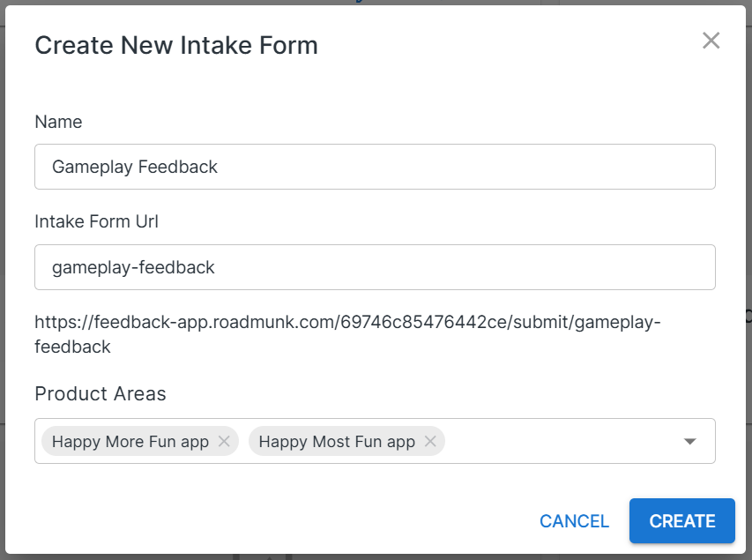Click the X beside Happy More Fun app
The width and height of the screenshot is (752, 560).
pyautogui.click(x=223, y=441)
